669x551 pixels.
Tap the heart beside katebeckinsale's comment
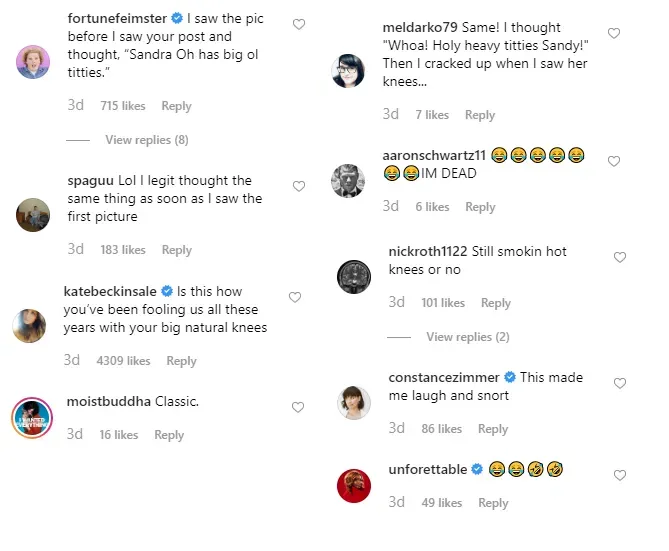[x=295, y=297]
